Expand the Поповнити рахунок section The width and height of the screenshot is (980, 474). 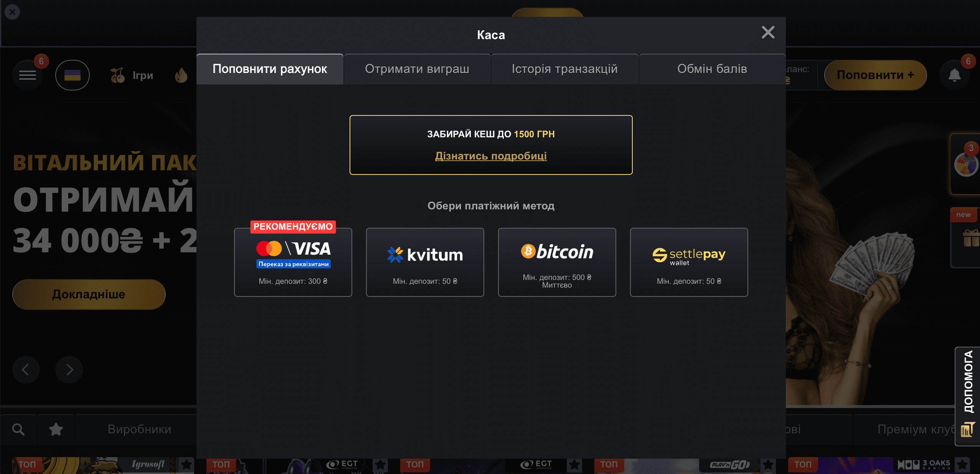270,69
